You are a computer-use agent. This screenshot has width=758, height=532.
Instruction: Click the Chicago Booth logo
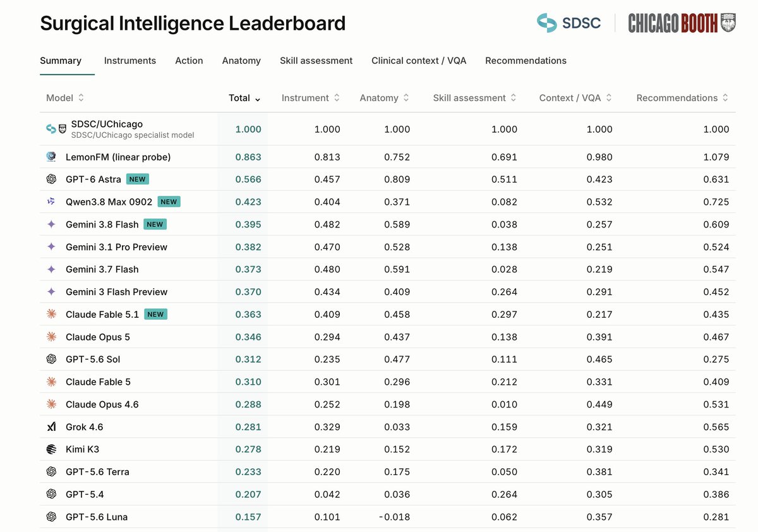pos(682,23)
